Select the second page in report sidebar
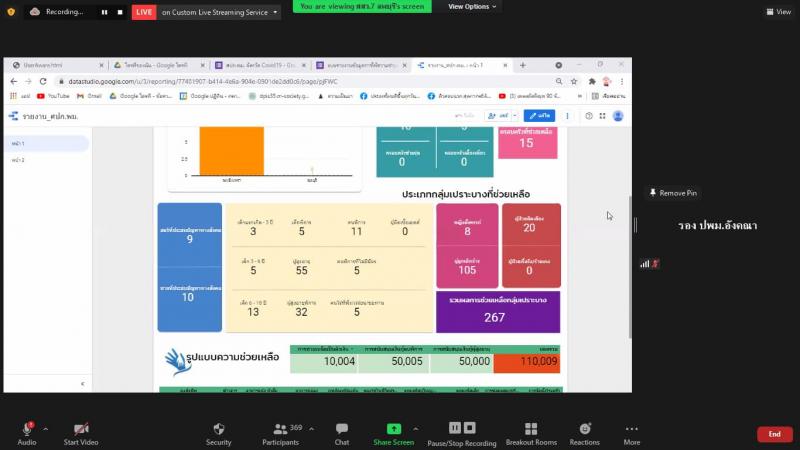Image resolution: width=800 pixels, height=450 pixels. click(46, 160)
